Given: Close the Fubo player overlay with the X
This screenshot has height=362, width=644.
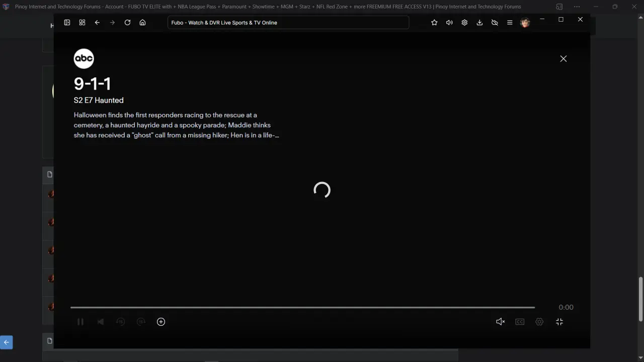Looking at the screenshot, I should 563,59.
